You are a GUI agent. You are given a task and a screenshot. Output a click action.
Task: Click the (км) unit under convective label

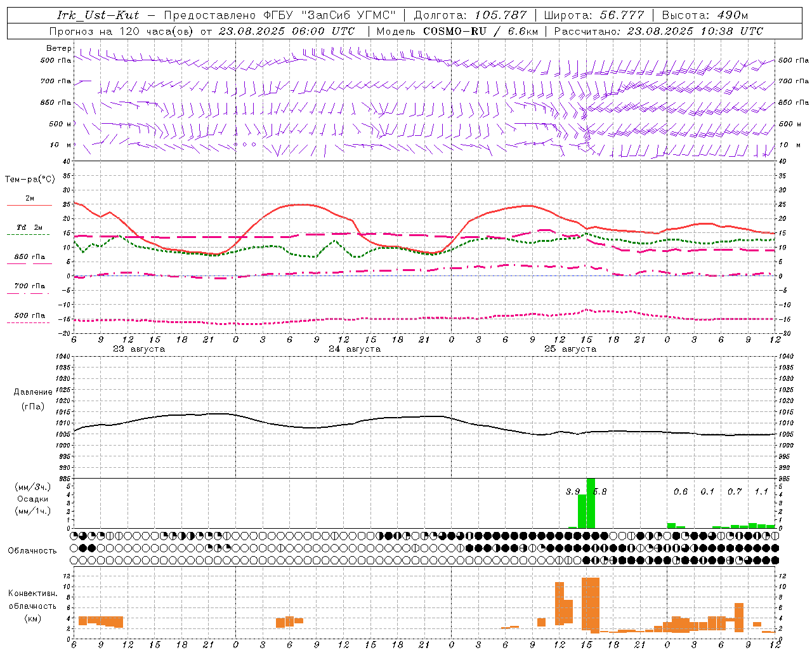[x=32, y=618]
